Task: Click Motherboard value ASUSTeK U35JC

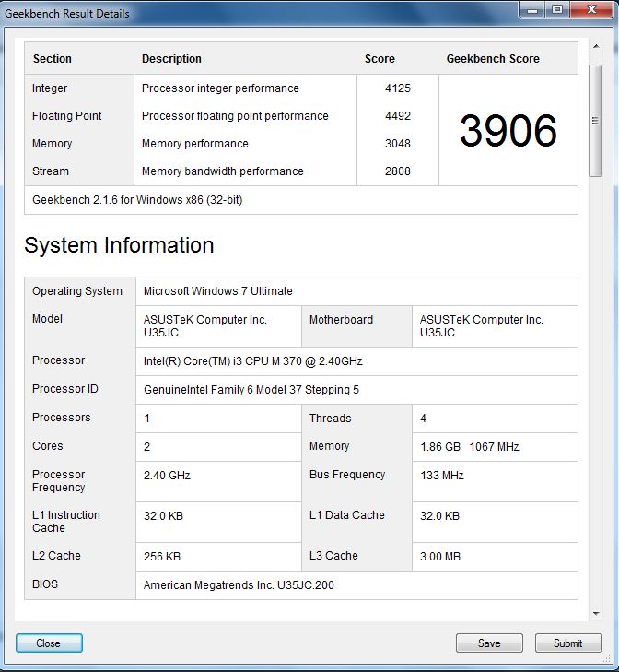Action: click(x=481, y=326)
